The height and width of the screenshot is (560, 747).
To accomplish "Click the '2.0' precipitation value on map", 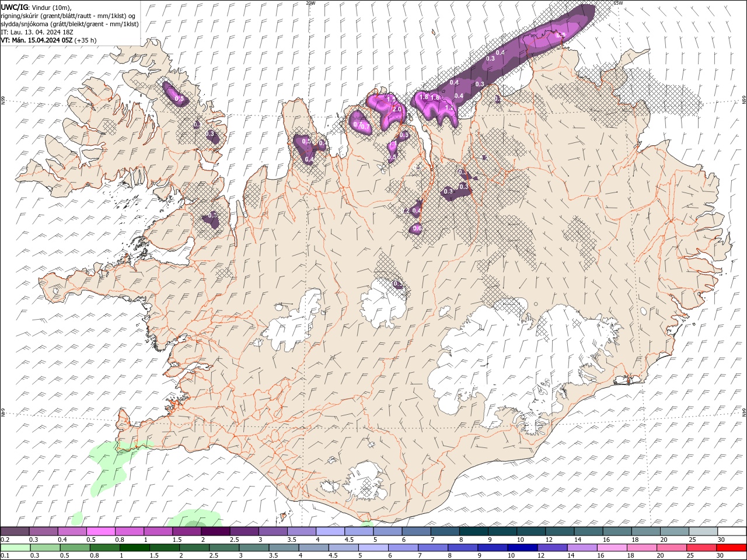I will click(x=397, y=109).
